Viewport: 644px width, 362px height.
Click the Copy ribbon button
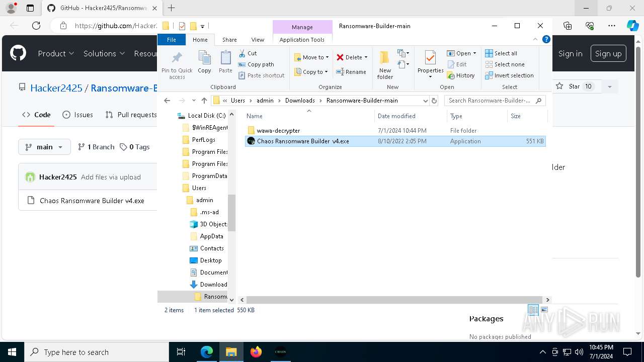(x=204, y=62)
